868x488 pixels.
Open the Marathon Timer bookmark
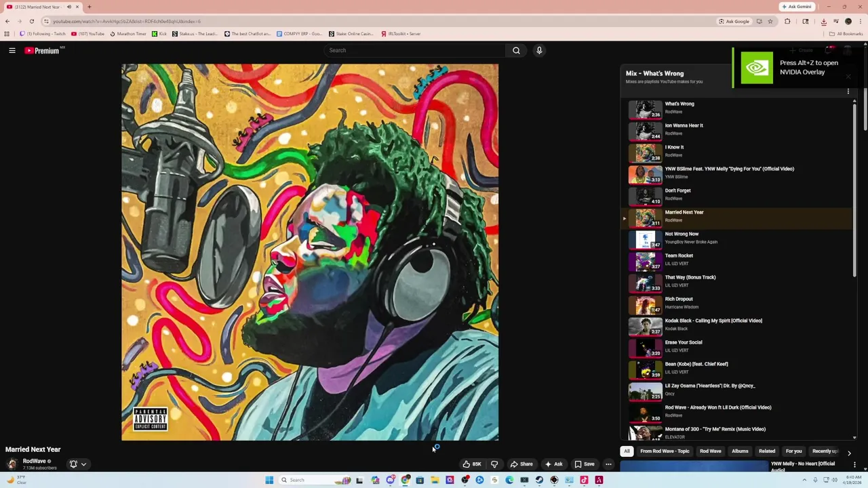pos(128,34)
